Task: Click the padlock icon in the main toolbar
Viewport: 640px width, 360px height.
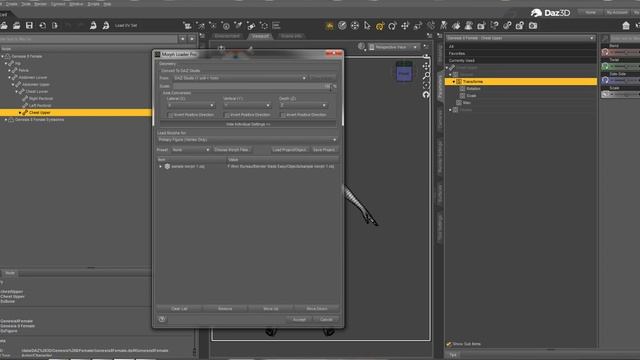Action: 520,26
